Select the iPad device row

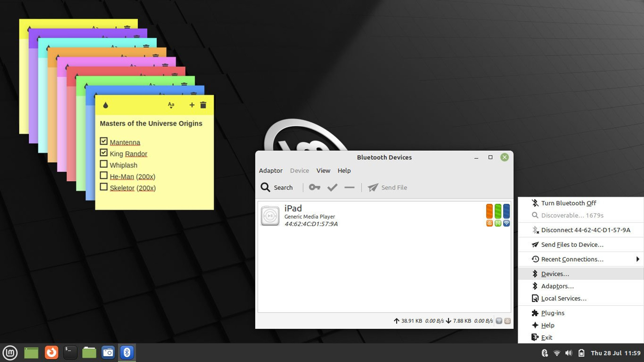384,216
